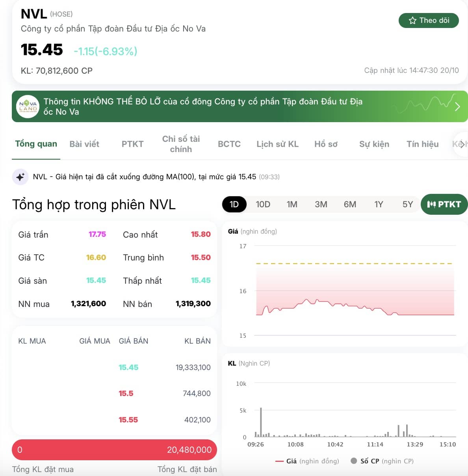This screenshot has height=476, width=468.
Task: Switch to Lịch sử KL tab
Action: tap(278, 144)
